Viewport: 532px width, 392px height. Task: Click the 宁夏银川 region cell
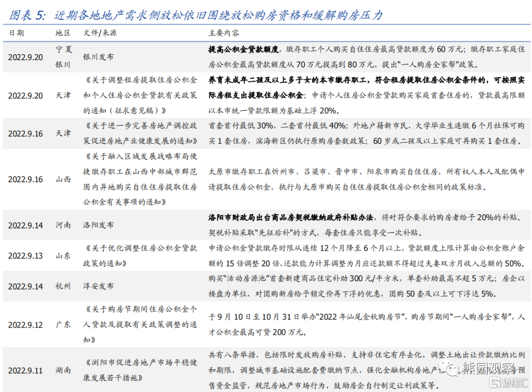coord(64,57)
